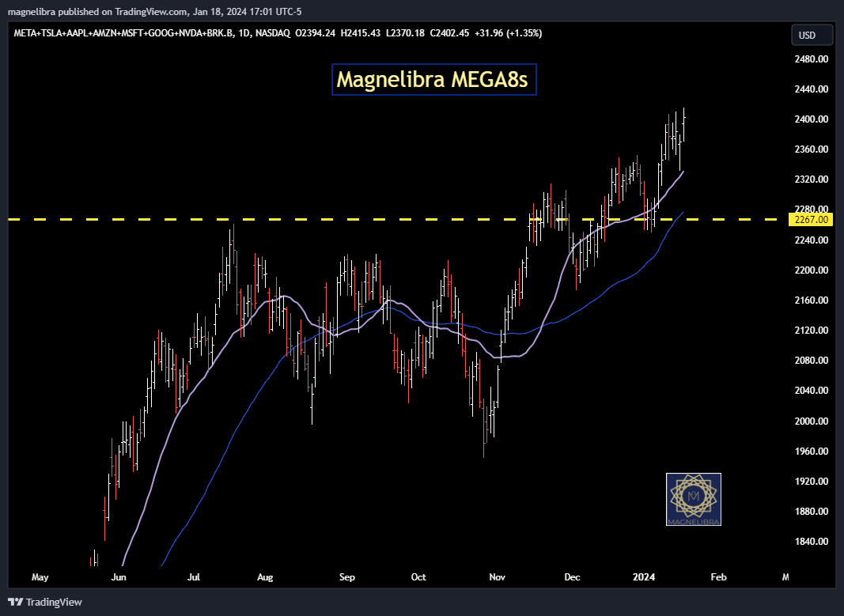
Task: Click the Aug label on time axis
Action: [265, 577]
